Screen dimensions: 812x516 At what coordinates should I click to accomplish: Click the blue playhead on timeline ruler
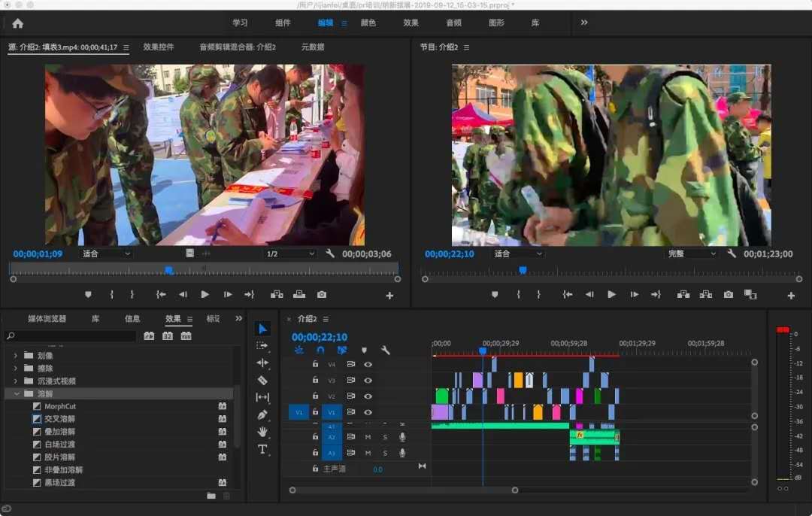coord(483,351)
